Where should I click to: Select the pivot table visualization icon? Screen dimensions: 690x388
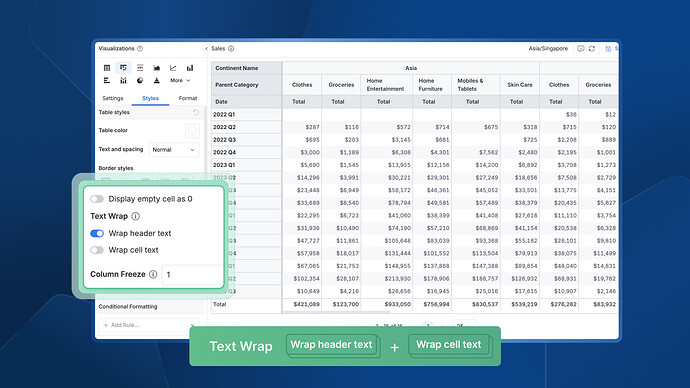(123, 68)
